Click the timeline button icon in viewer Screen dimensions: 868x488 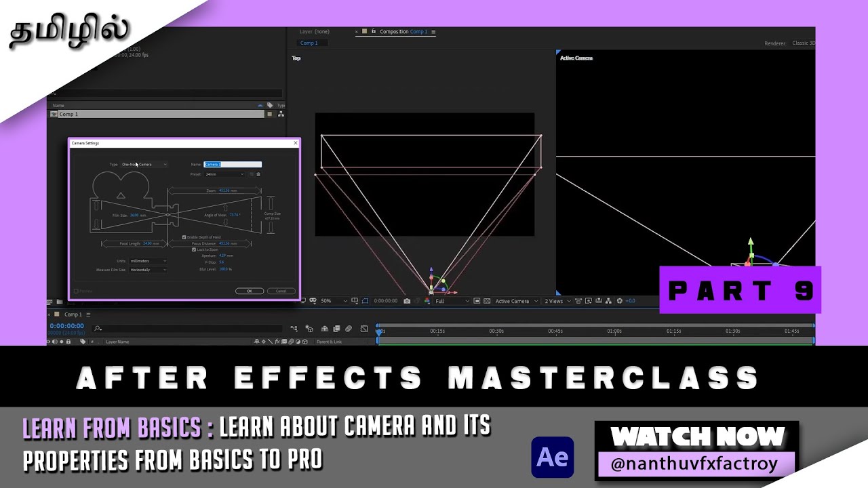click(598, 301)
